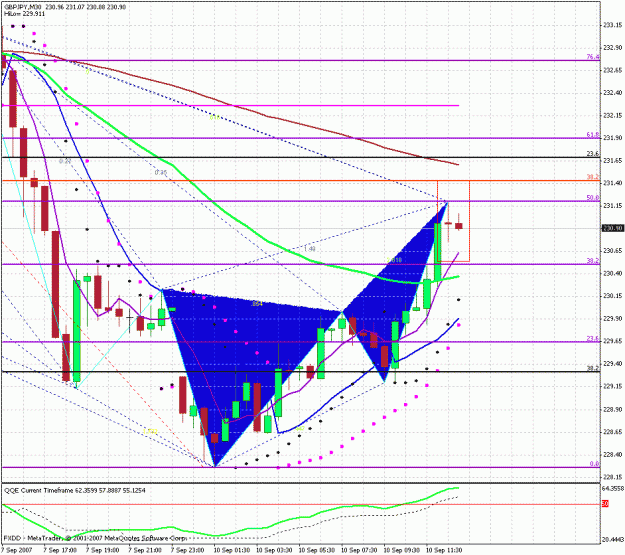
Task: Click the 229.15 price axis label
Action: [613, 386]
